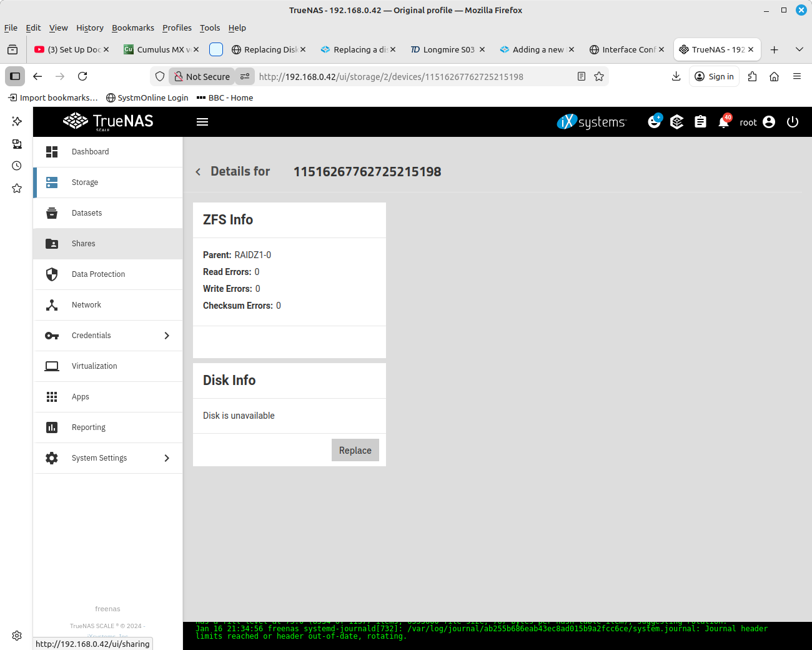Open the Jobs clipboard icon in header

(x=700, y=122)
